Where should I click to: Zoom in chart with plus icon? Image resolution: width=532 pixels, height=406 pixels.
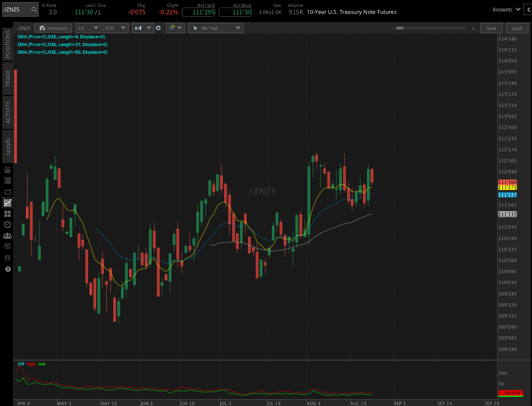(473, 29)
